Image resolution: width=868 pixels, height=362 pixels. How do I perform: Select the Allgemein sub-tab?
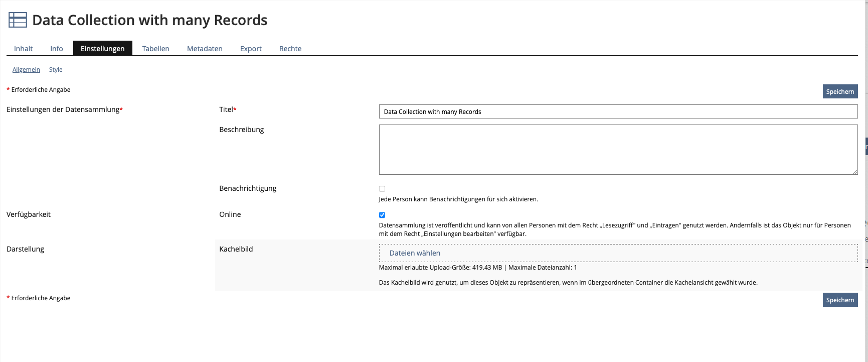tap(26, 70)
